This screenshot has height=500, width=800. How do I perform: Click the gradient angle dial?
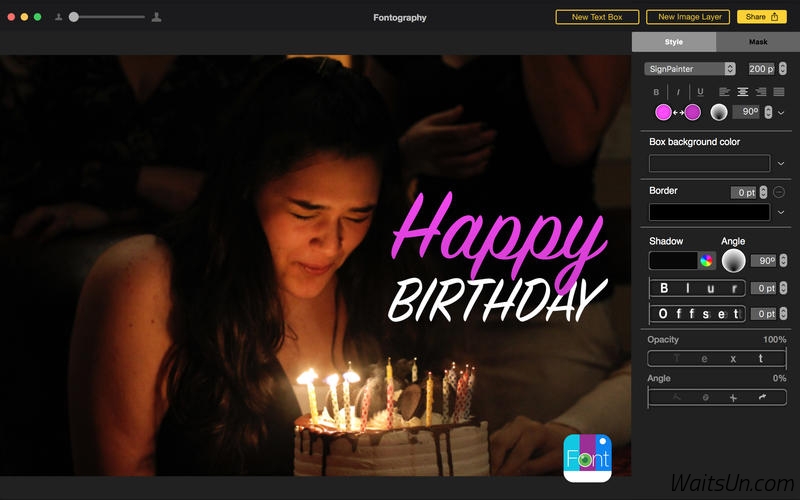click(718, 112)
